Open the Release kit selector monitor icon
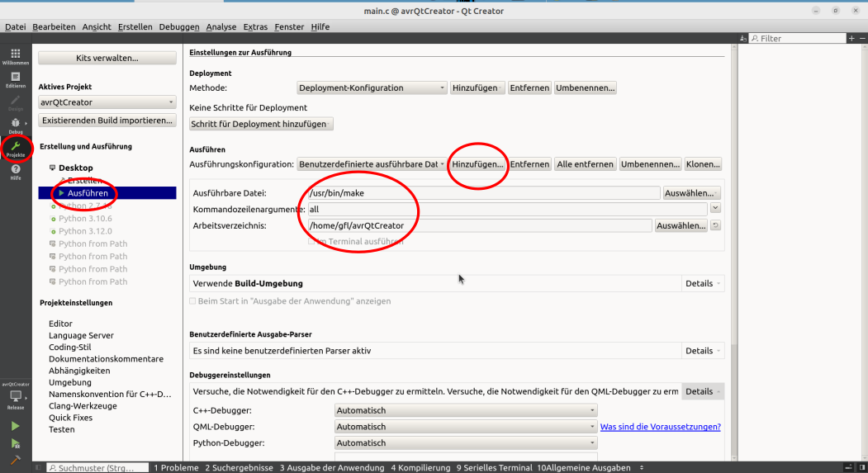This screenshot has height=473, width=868. tap(16, 396)
